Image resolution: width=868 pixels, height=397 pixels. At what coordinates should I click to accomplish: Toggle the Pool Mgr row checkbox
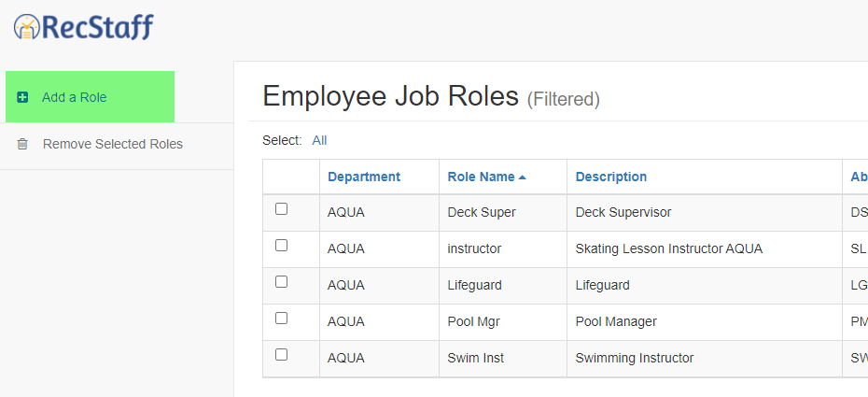(x=282, y=319)
